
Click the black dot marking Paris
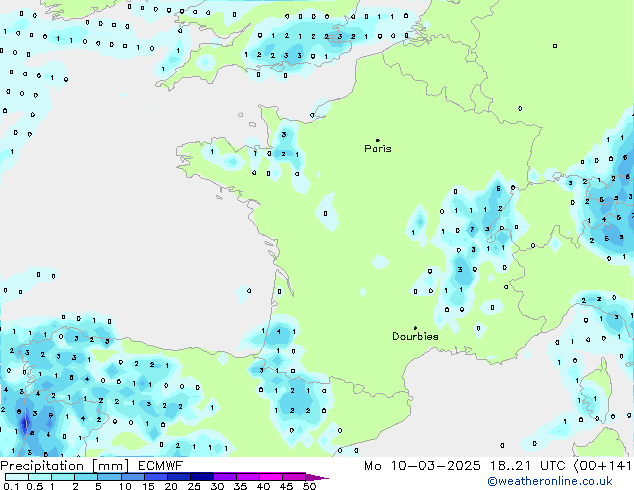point(378,140)
